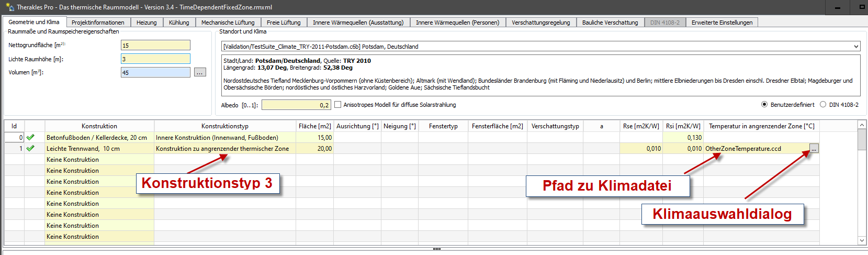Screen dimensions: 868x255
Task: Click the Fläche [m2] column header
Action: [315, 126]
